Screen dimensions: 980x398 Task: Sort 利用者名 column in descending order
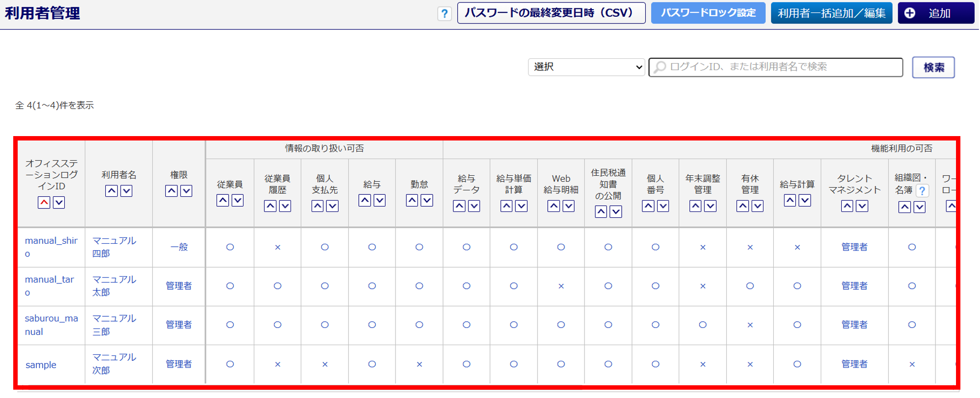pyautogui.click(x=126, y=191)
